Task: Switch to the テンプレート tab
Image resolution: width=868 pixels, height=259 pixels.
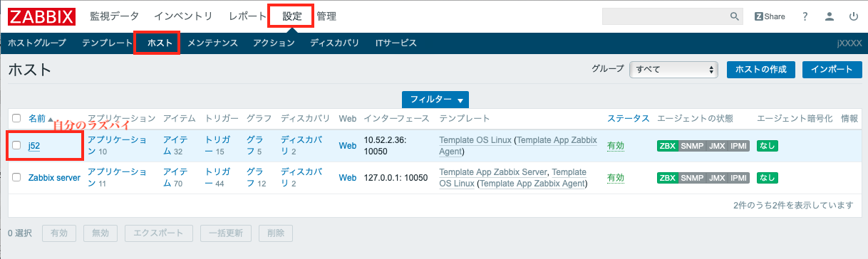Action: pyautogui.click(x=107, y=43)
